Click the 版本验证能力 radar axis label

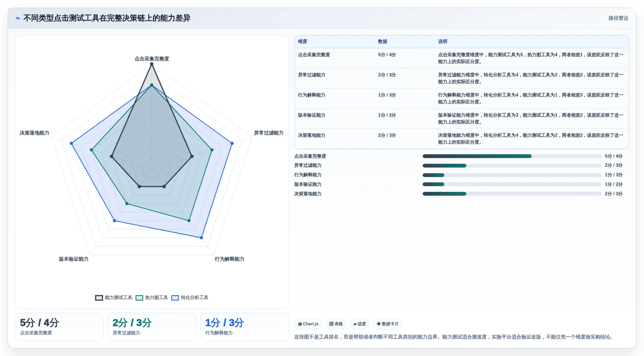74,259
